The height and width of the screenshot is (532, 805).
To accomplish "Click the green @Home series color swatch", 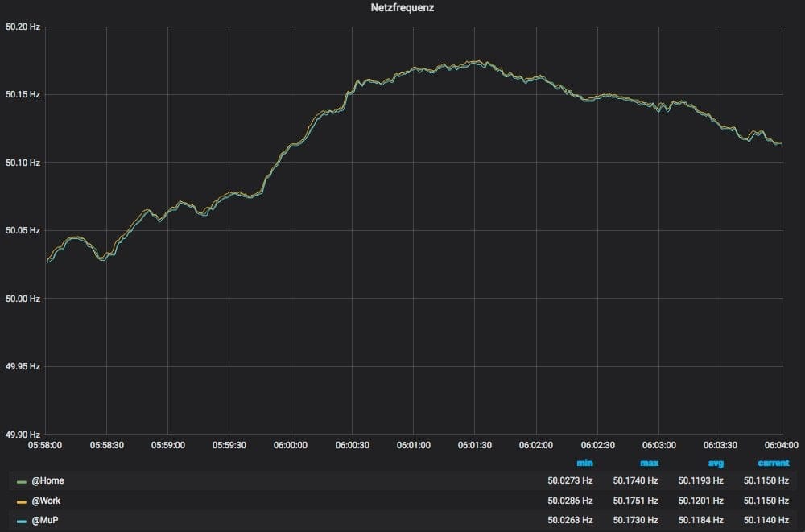I will (x=22, y=481).
